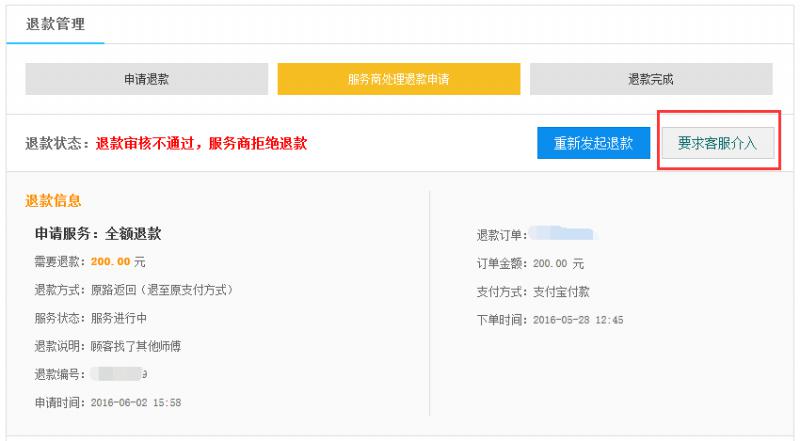The height and width of the screenshot is (441, 800).
Task: Select the 申请退款 step
Action: (146, 79)
